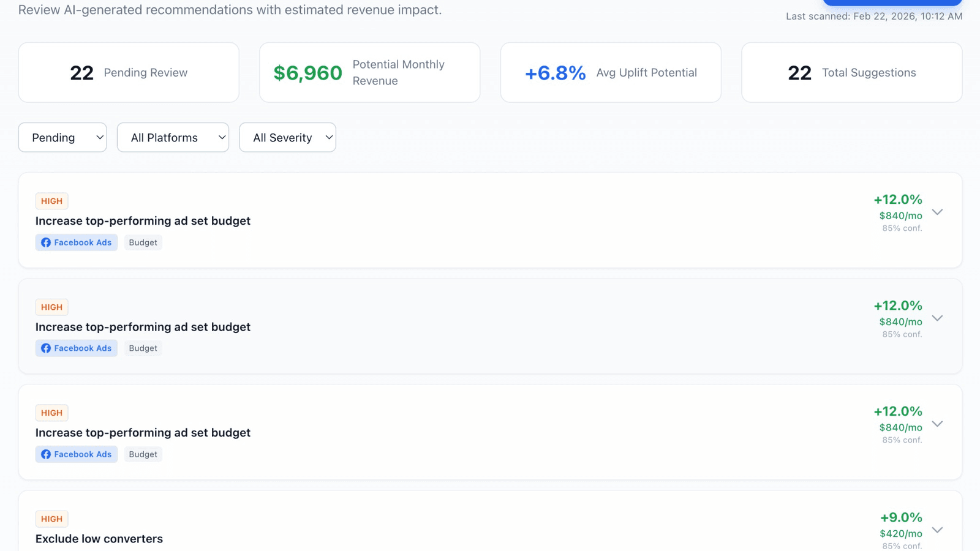Click the $420/mo revenue estimate
Screen dimensions: 980x551
tap(901, 533)
